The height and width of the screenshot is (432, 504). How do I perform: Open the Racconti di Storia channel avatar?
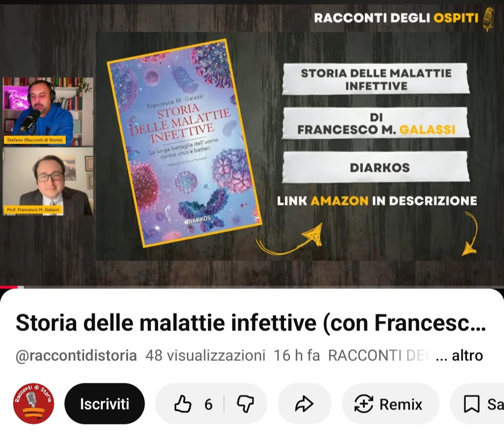[34, 403]
